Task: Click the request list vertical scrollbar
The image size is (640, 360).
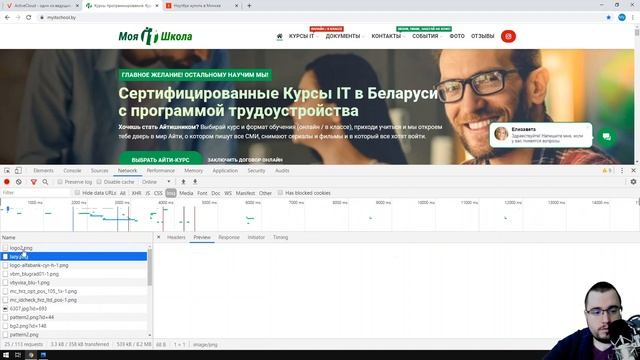Action: [x=149, y=267]
